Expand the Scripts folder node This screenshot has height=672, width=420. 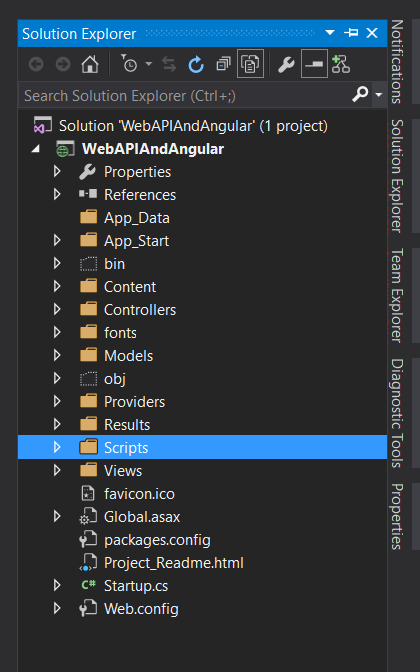pos(57,447)
